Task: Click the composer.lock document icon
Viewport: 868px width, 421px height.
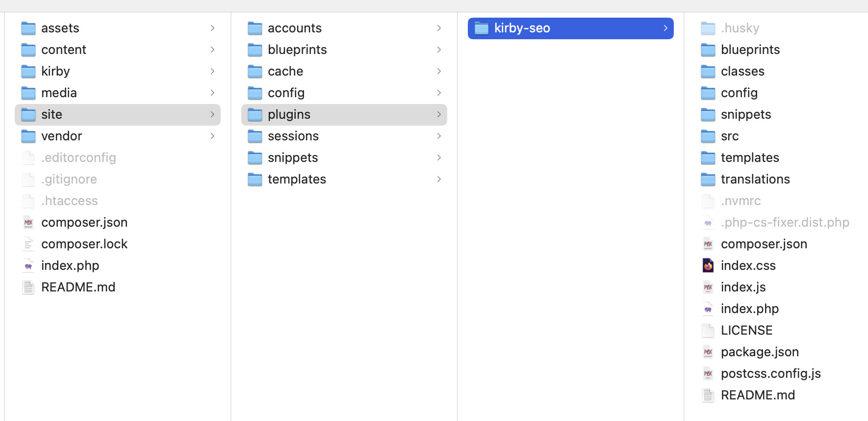Action: 28,244
